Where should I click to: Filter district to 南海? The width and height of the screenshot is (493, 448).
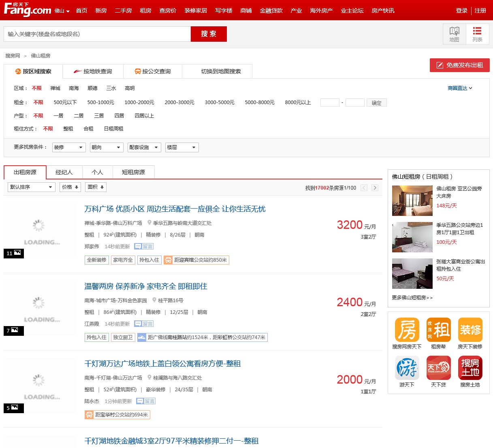(74, 88)
